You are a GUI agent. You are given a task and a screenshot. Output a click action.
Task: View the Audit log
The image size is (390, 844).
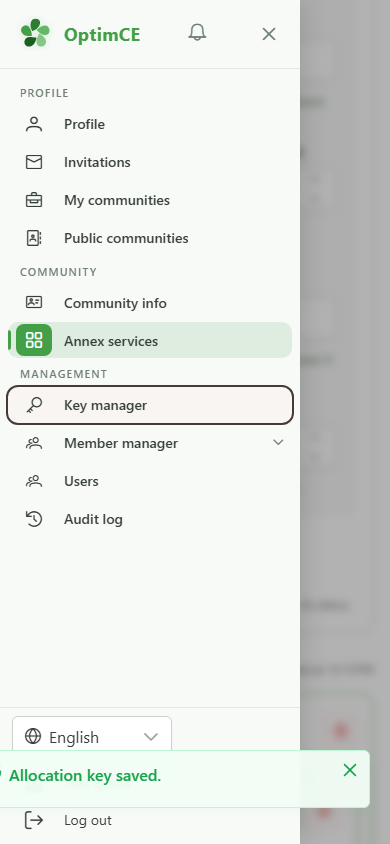click(150, 519)
